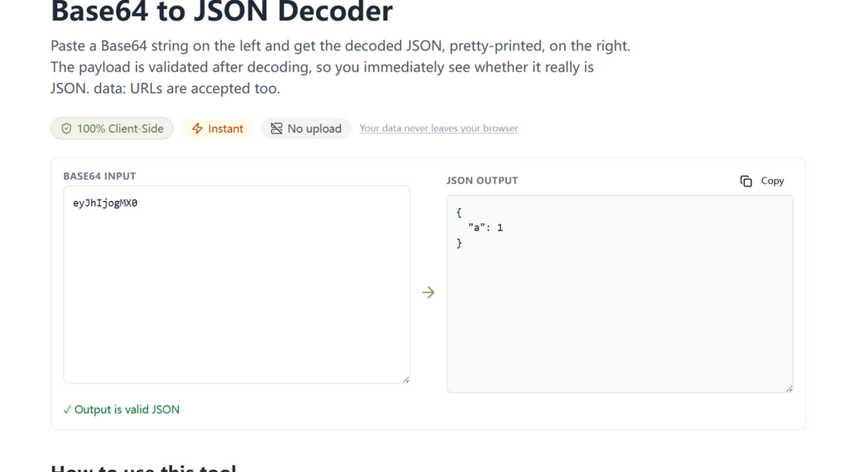The image size is (868, 472).
Task: Click the 'No upload' badge text
Action: (x=314, y=129)
